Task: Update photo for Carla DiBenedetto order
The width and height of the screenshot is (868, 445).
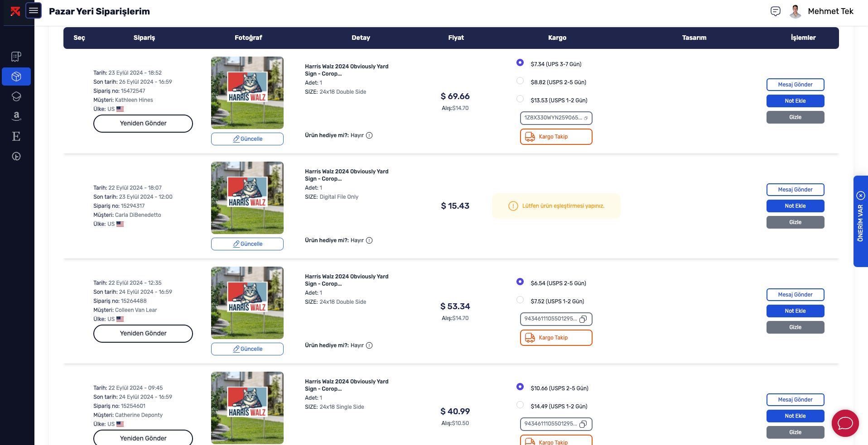Action: [x=247, y=244]
